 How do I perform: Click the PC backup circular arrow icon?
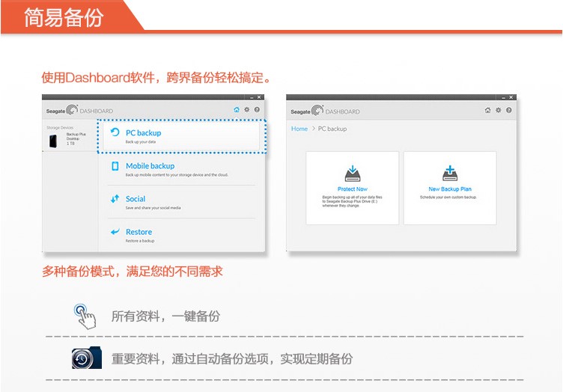(x=115, y=132)
